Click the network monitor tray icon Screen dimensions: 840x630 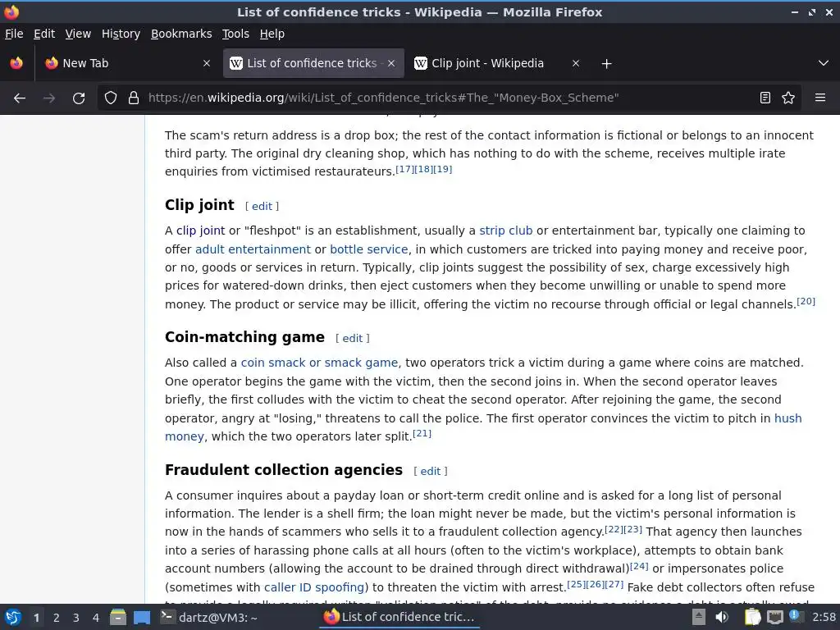(x=774, y=618)
